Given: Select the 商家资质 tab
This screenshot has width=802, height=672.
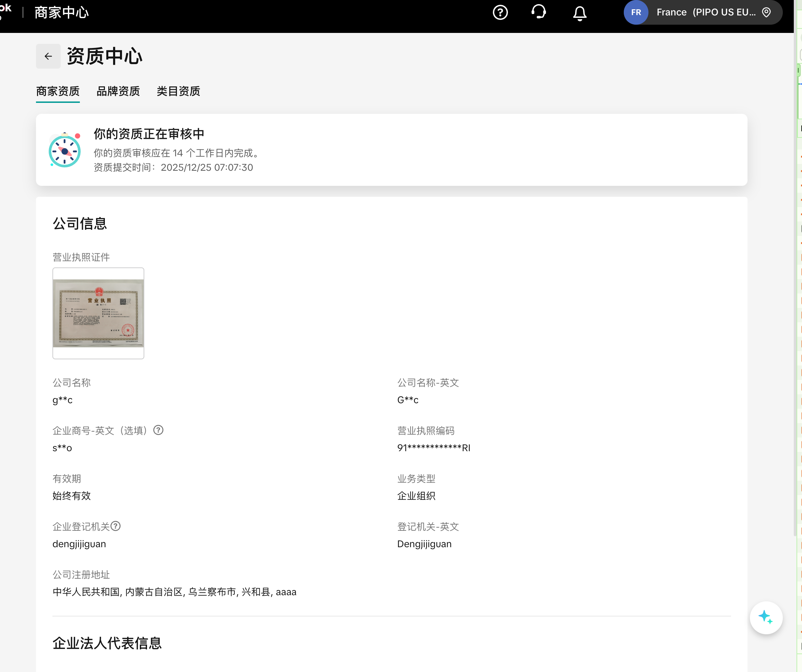Looking at the screenshot, I should point(57,91).
